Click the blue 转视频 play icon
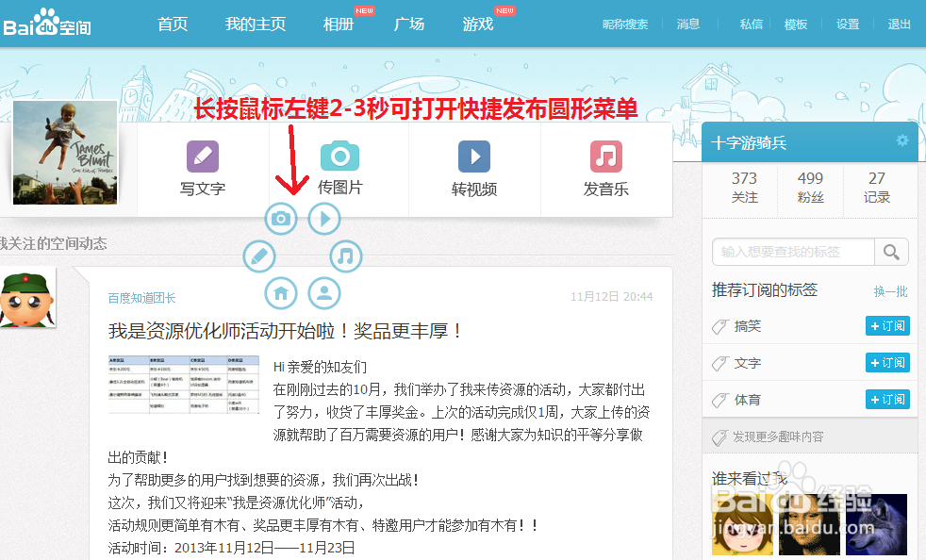 tap(474, 156)
